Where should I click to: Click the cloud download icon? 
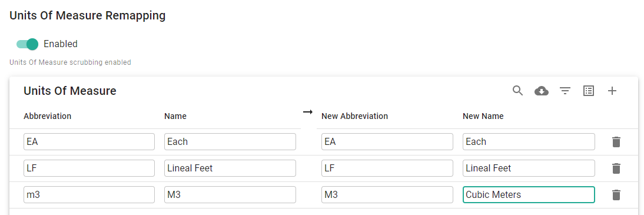[x=542, y=91]
